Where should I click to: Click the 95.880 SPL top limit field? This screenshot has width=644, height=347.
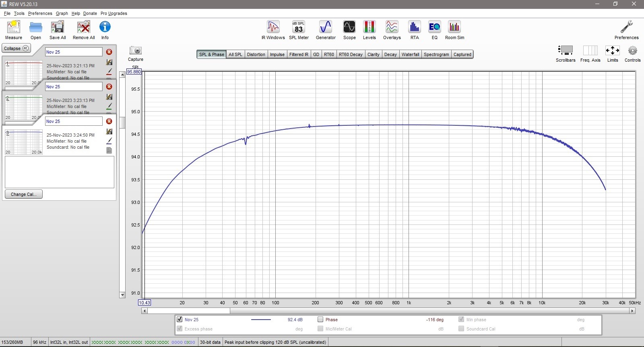(x=134, y=72)
